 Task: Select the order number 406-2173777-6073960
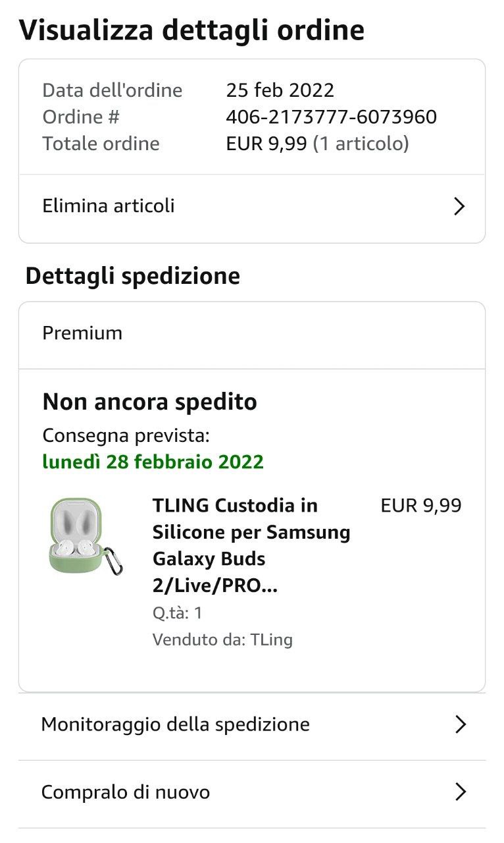click(331, 117)
